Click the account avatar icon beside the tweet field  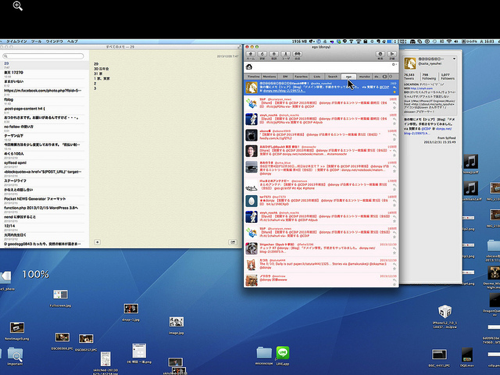pyautogui.click(x=249, y=67)
